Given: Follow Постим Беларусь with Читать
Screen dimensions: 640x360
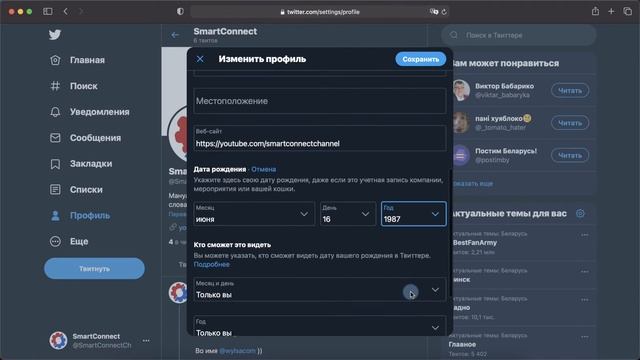Looking at the screenshot, I should click(x=570, y=156).
